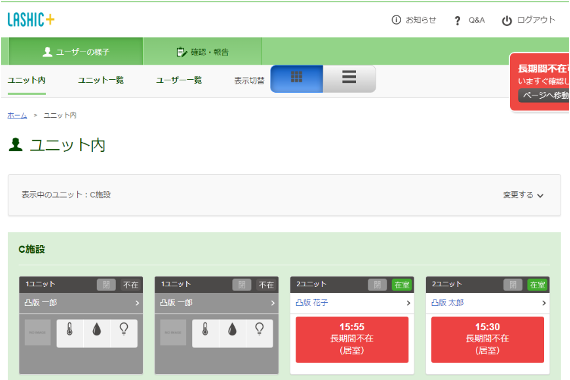
Task: Open the 凸版 花子 user link
Action: (x=312, y=303)
